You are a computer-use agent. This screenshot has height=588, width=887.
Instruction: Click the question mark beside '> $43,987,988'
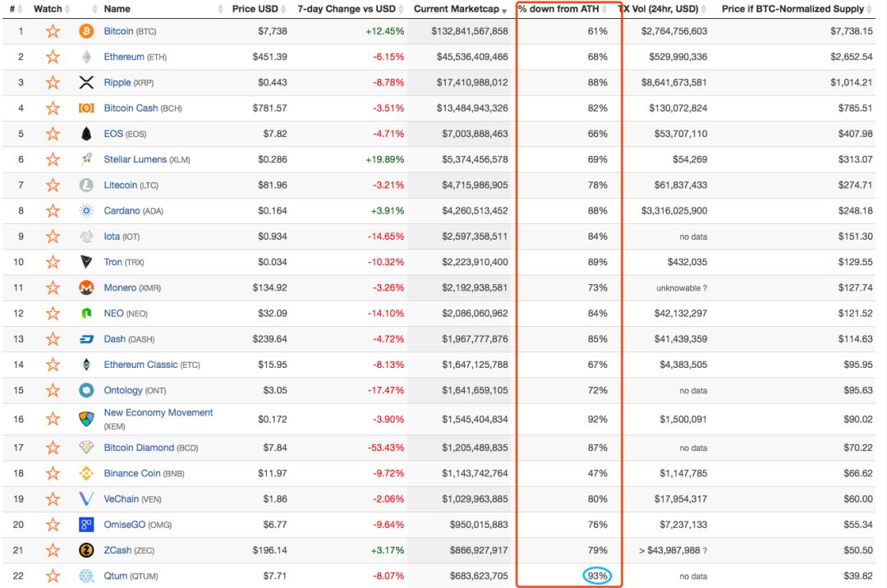click(x=705, y=551)
